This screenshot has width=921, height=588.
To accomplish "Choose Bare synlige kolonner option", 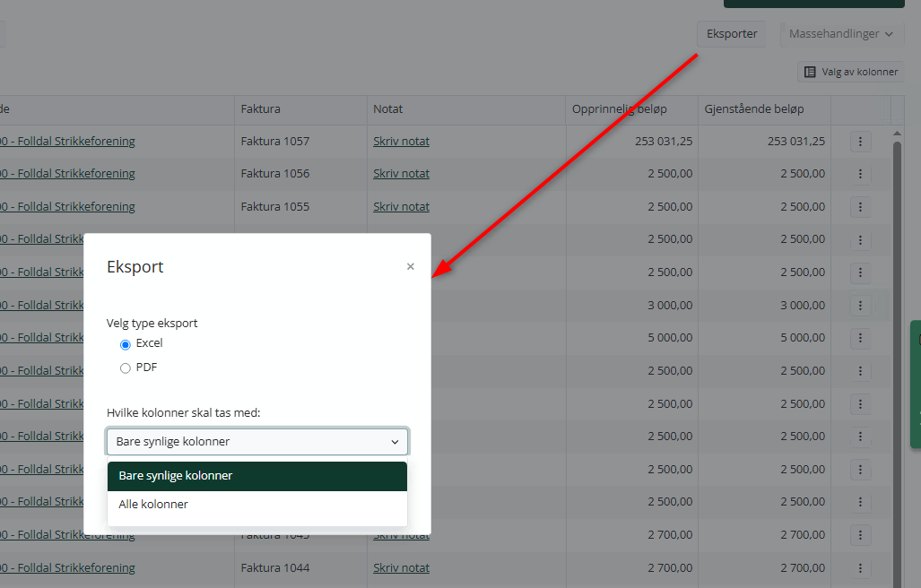I will point(257,476).
